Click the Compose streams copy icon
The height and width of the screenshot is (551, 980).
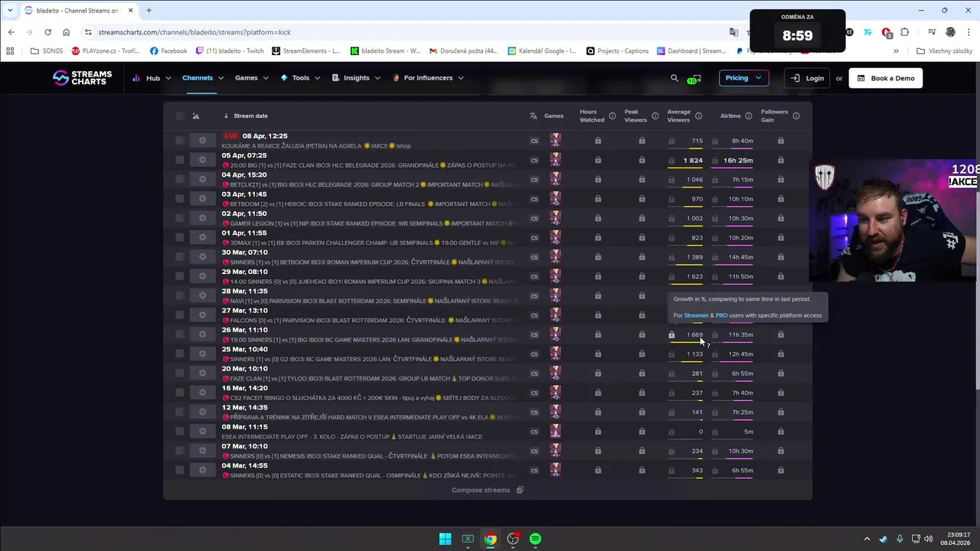(x=520, y=491)
